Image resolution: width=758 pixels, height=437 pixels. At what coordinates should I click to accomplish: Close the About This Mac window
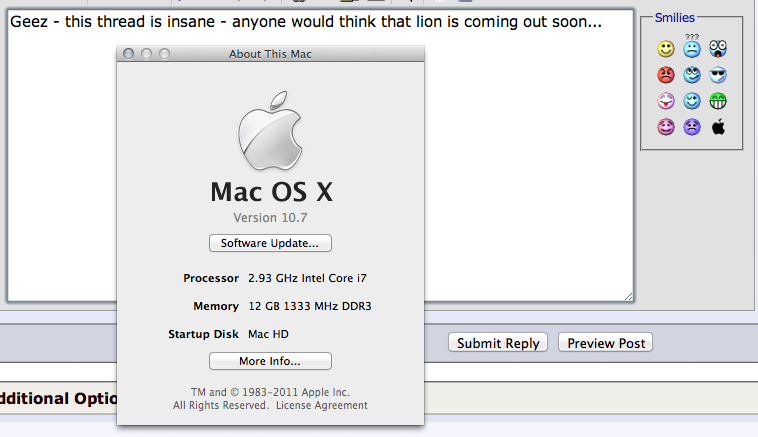click(129, 53)
